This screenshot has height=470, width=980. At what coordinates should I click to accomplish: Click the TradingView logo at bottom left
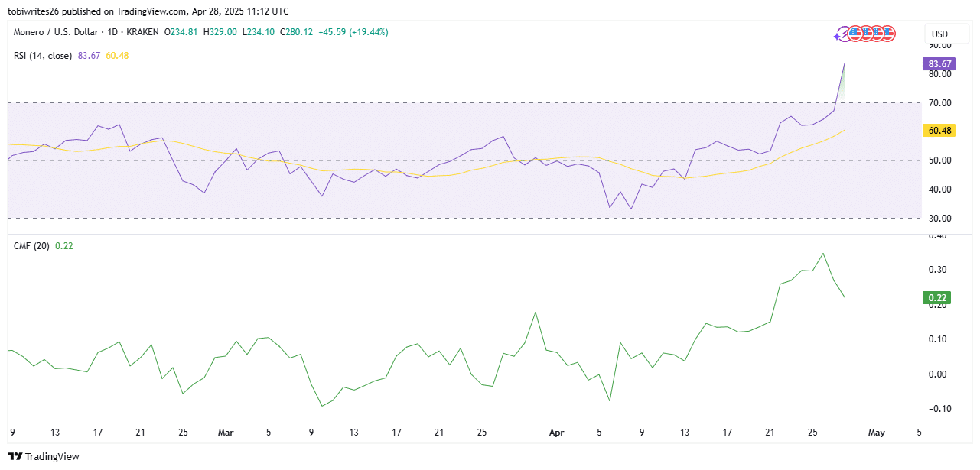coord(15,457)
